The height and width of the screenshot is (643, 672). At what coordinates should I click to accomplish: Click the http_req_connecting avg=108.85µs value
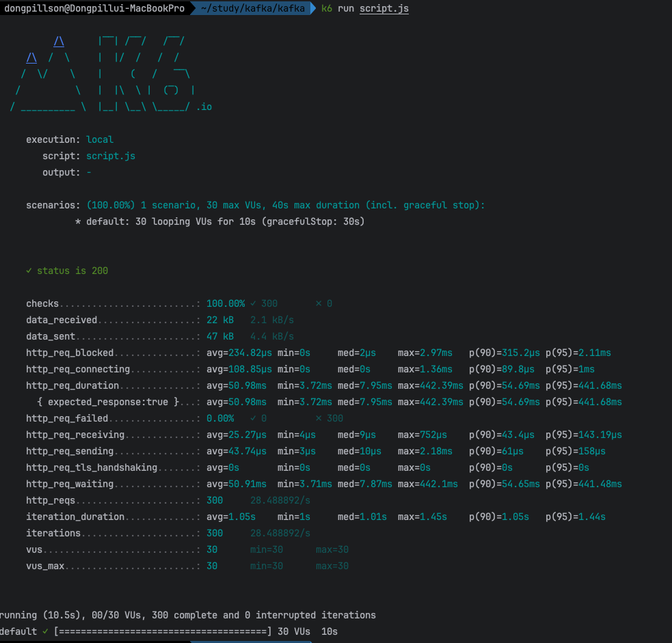239,369
